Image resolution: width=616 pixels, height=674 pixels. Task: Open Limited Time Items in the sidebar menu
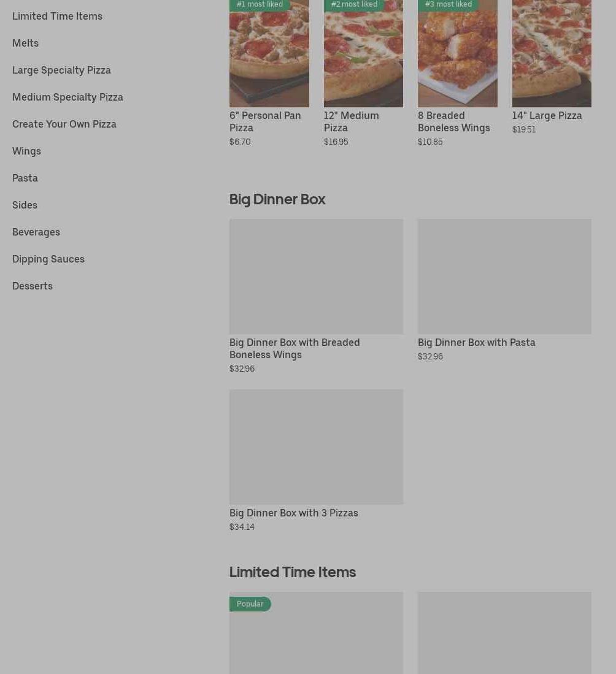(57, 16)
